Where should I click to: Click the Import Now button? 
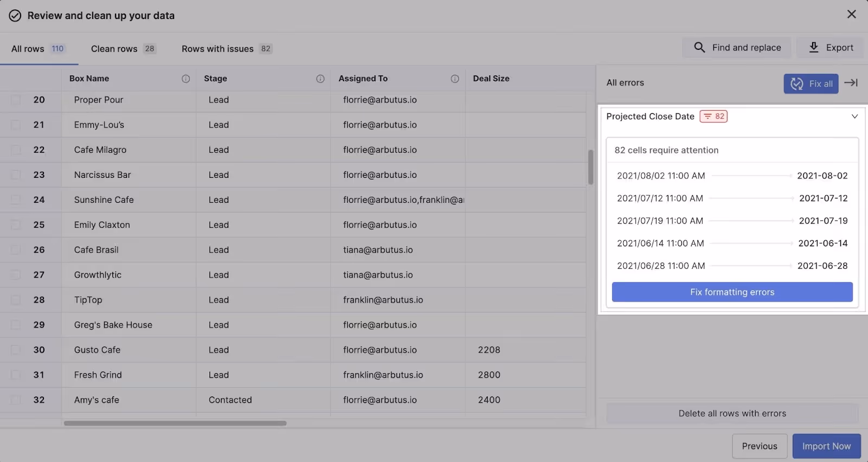pos(827,446)
